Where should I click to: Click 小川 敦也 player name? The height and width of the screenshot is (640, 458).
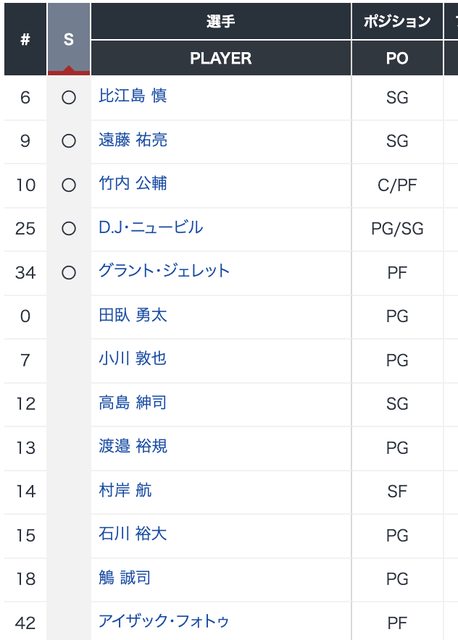[133, 359]
